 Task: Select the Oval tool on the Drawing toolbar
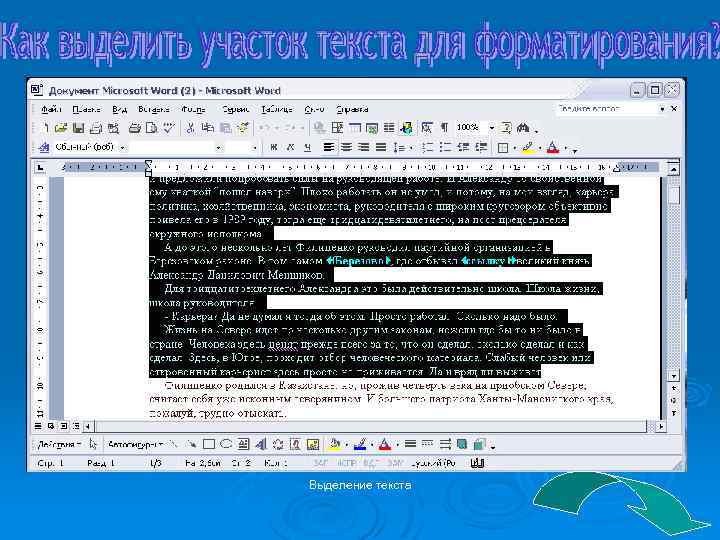point(225,444)
